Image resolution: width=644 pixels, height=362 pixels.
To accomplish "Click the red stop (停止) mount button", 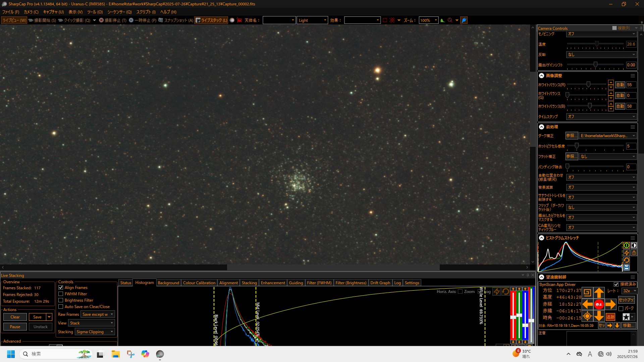I will tap(599, 304).
